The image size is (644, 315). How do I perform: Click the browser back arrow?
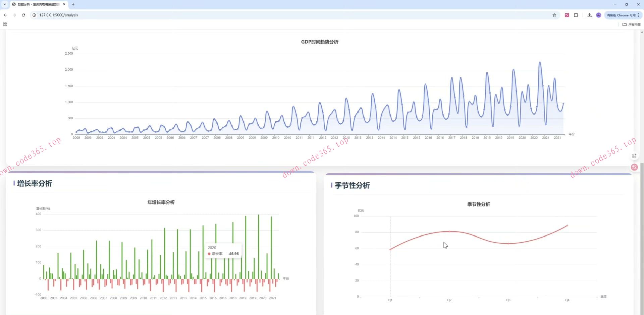click(x=5, y=15)
